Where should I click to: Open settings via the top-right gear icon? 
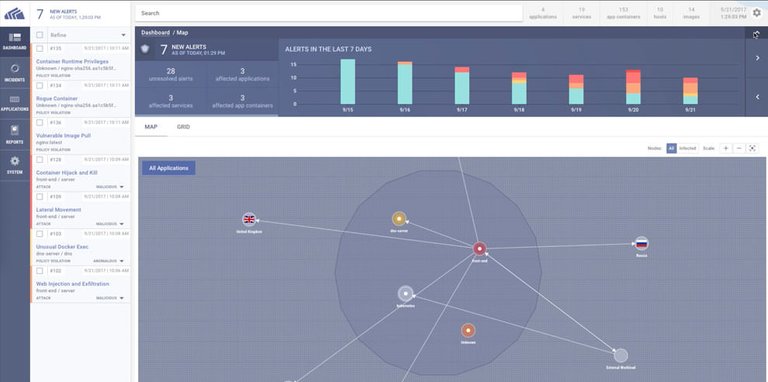tap(757, 13)
